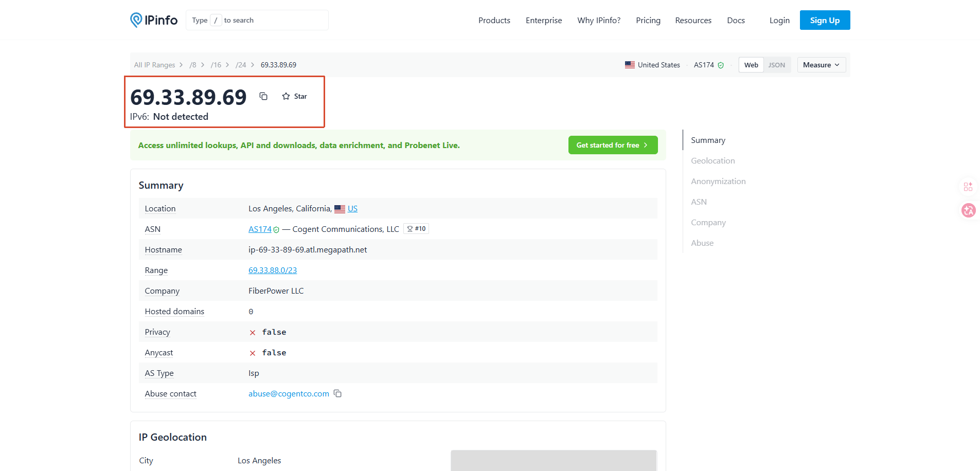
Task: Jump to Anonymization section in sidebar
Action: pos(718,181)
